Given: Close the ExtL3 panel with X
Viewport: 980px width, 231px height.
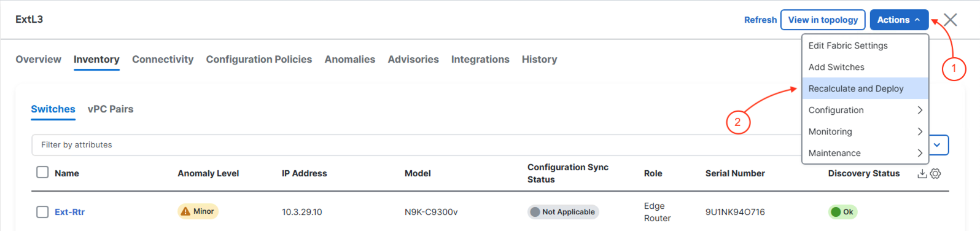Looking at the screenshot, I should [951, 20].
